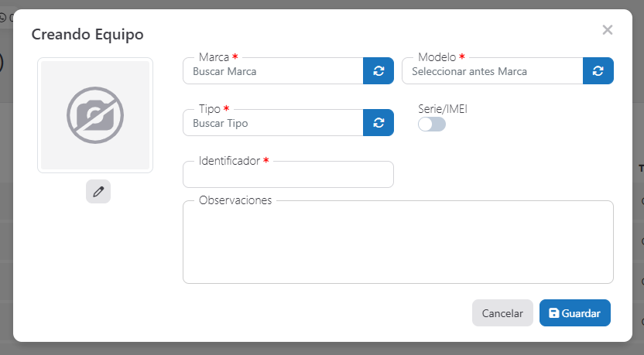Click inside the Observaciones text area
Viewport: 644px width, 355px height.
point(398,245)
